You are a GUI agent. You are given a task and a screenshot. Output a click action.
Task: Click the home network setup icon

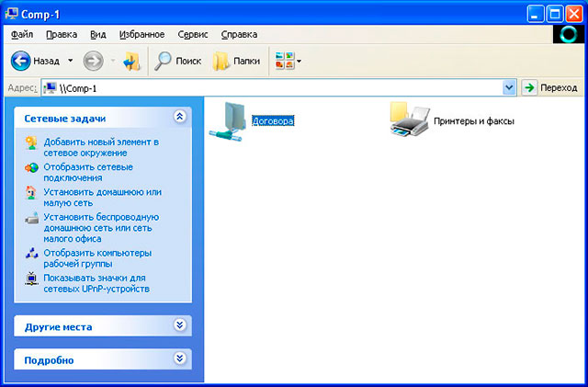pos(31,192)
